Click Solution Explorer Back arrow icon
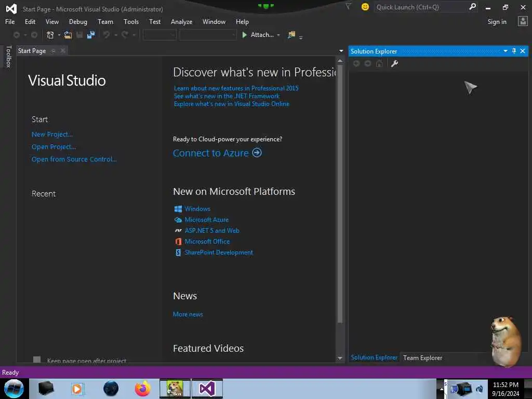The width and height of the screenshot is (532, 399). coord(356,63)
